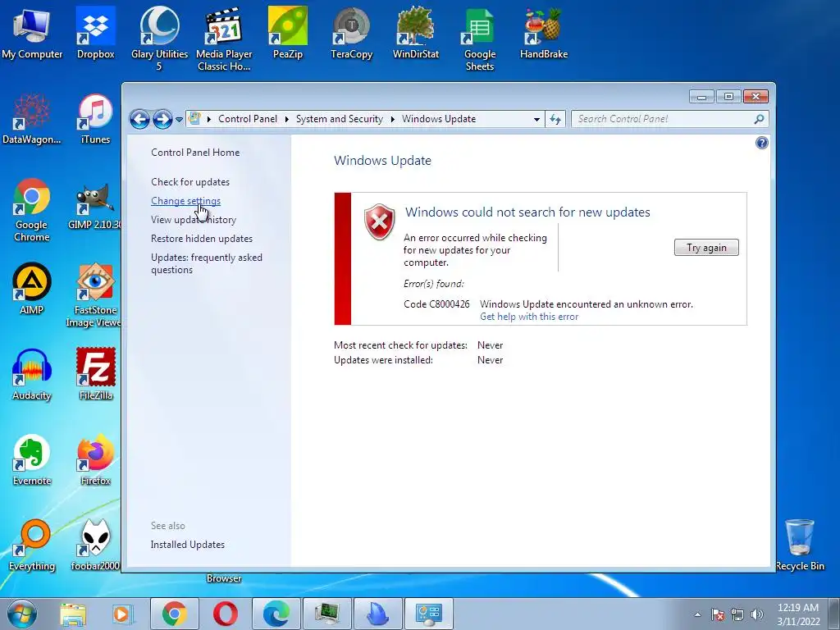Open volume speaker tray icon
The width and height of the screenshot is (840, 630).
tap(756, 614)
